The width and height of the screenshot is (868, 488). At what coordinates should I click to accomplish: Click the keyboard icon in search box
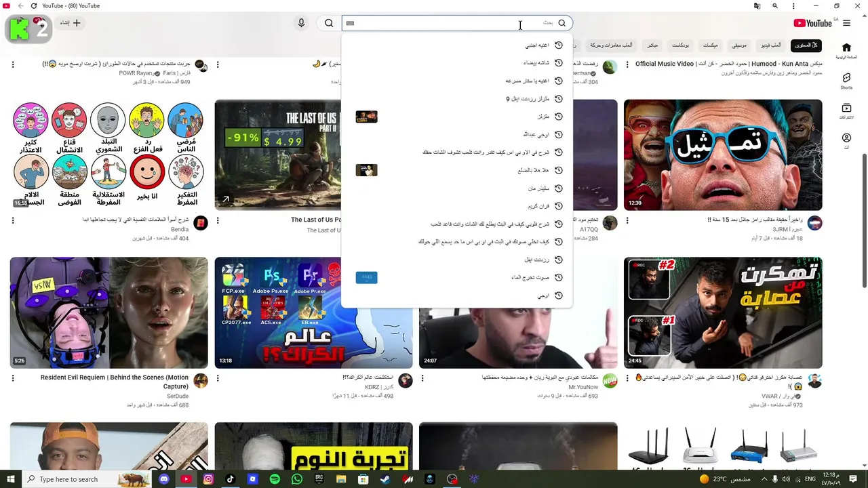[x=350, y=23]
